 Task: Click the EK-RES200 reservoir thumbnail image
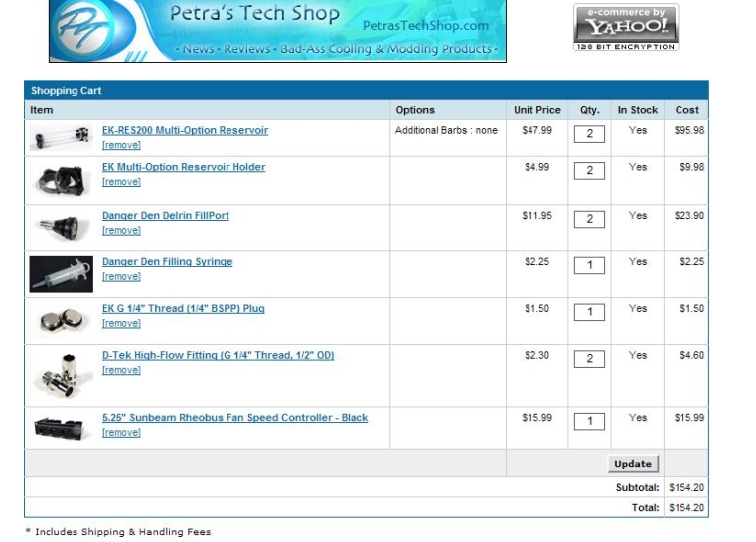click(62, 137)
